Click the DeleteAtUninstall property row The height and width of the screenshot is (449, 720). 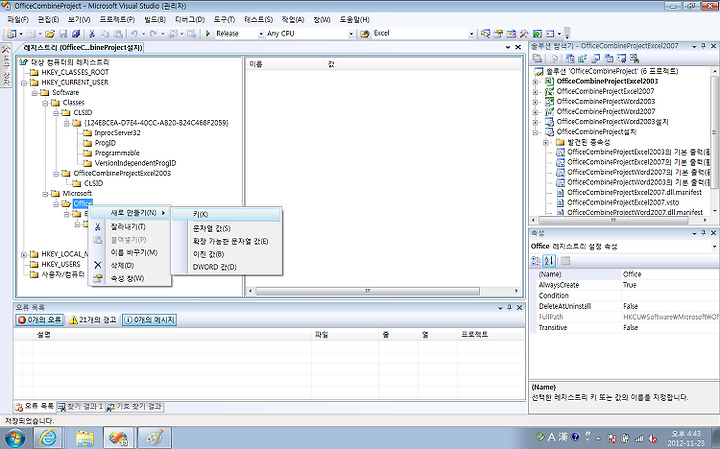click(x=624, y=306)
